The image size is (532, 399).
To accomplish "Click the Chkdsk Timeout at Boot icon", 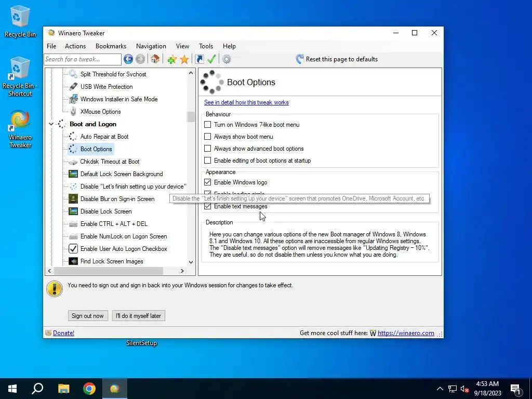I will (73, 162).
